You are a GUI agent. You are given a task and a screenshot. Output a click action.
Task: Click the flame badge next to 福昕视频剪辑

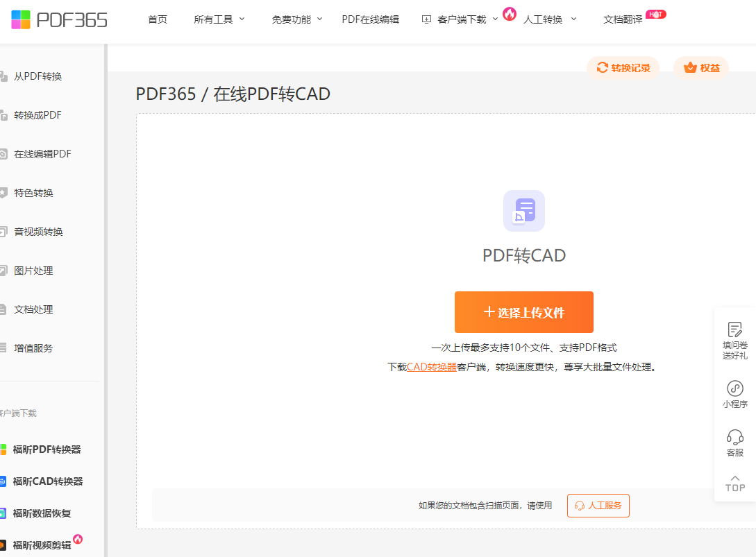tap(78, 539)
